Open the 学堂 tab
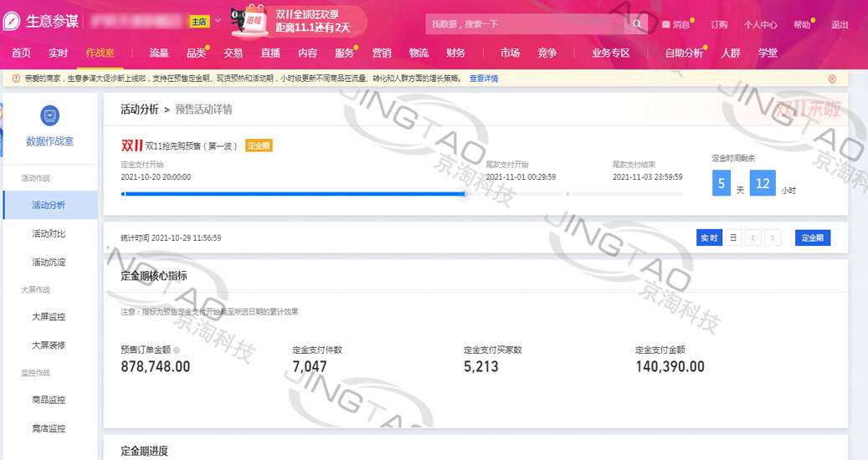 (768, 53)
